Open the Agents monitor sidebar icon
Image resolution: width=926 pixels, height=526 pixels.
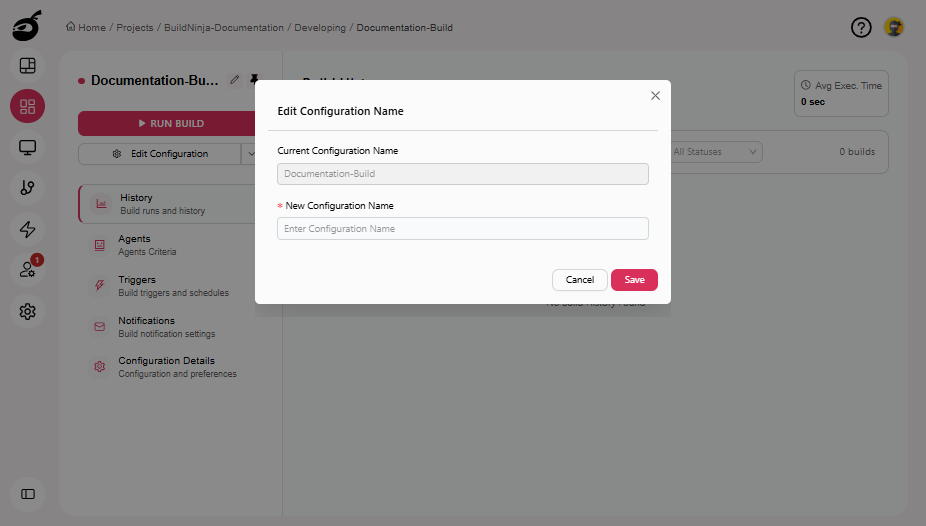(x=28, y=147)
